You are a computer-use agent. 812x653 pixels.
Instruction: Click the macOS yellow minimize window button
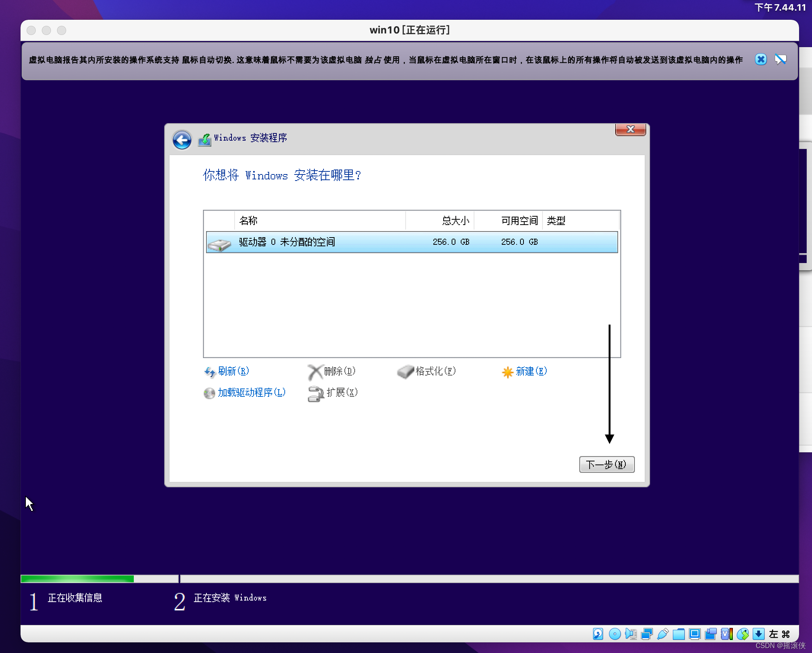[46, 30]
